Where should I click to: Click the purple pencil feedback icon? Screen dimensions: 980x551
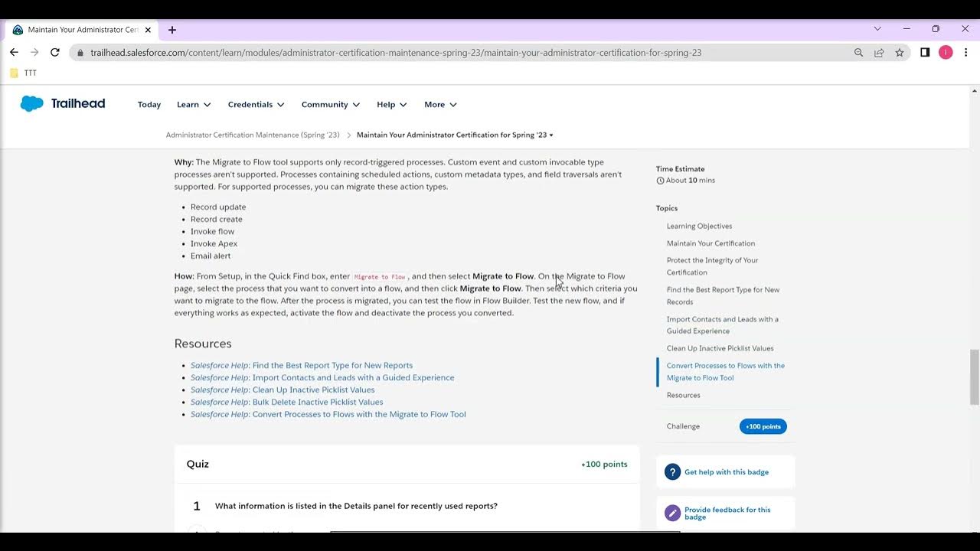672,514
